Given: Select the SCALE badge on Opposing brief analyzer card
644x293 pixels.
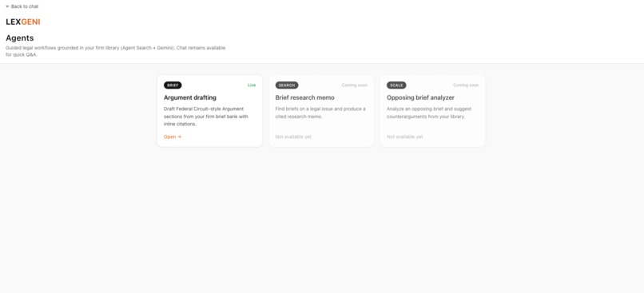Looking at the screenshot, I should click(x=396, y=85).
